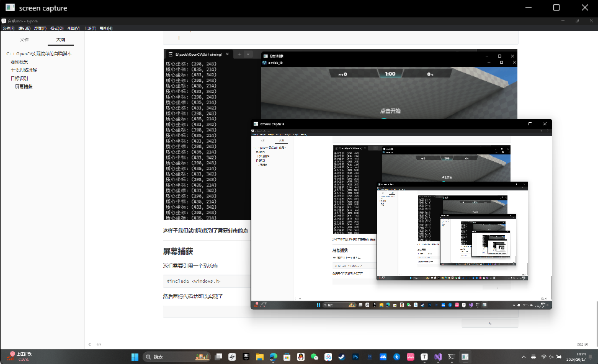The image size is (598, 364).
Task: Open the QQ penguin icon in taskbar
Action: point(300,357)
